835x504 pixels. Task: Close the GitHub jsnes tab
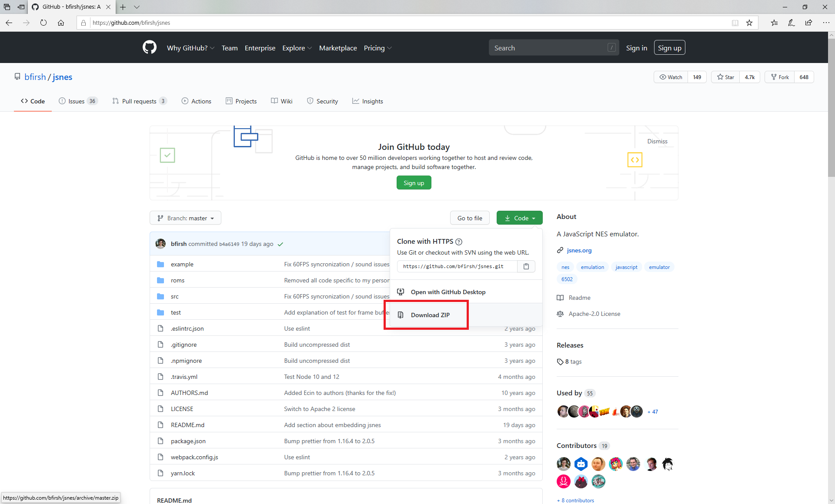pos(108,7)
